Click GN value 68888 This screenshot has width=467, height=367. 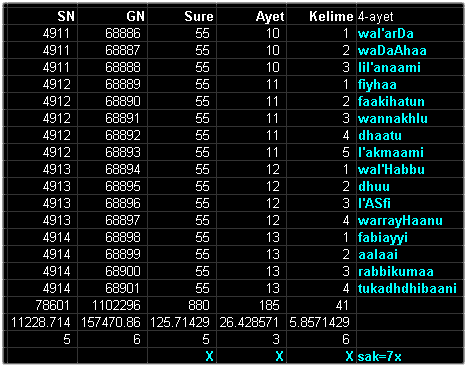click(123, 67)
